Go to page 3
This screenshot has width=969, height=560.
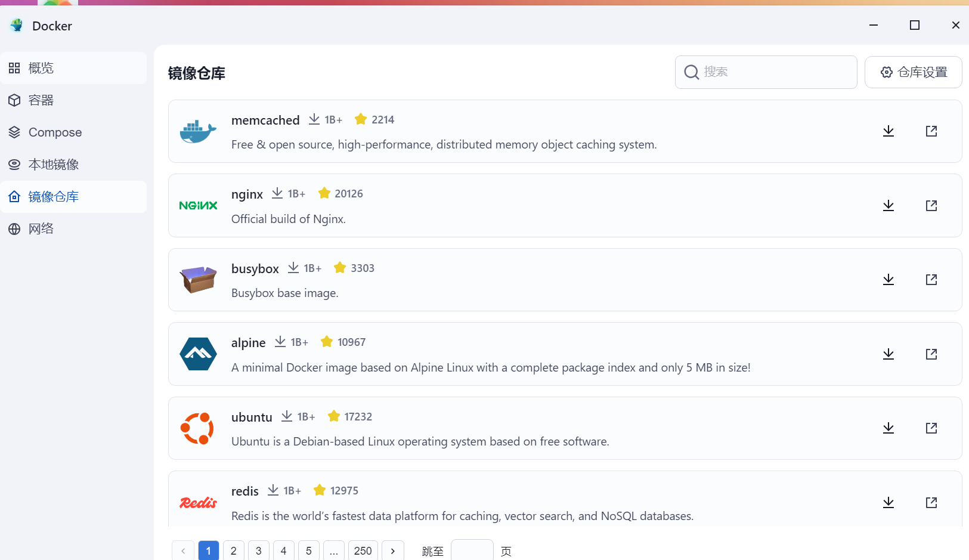pos(258,550)
